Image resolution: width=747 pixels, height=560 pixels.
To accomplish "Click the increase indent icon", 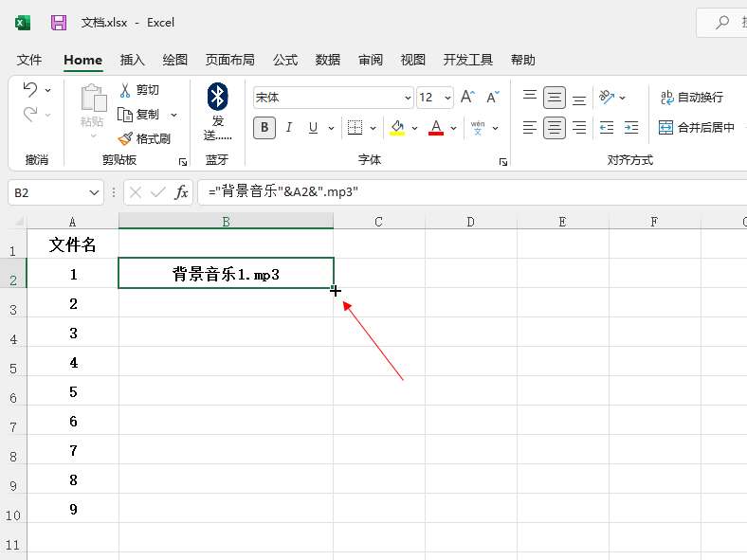I will (631, 128).
